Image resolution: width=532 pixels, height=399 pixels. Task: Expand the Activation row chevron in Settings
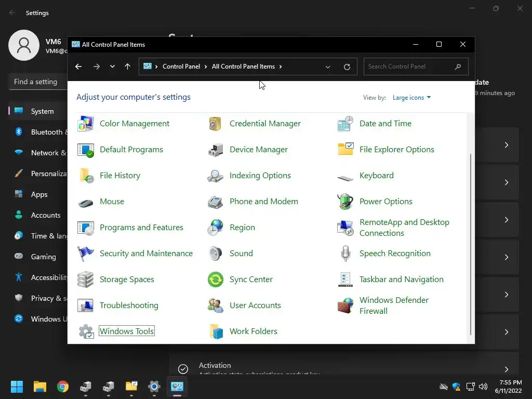[x=506, y=369]
